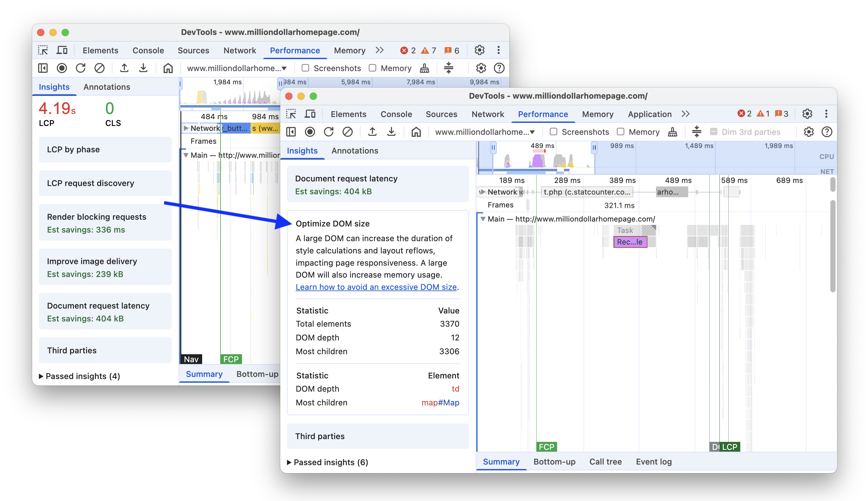Viewport: 868px width, 501px height.
Task: Expand the Network row in timeline
Action: 484,192
